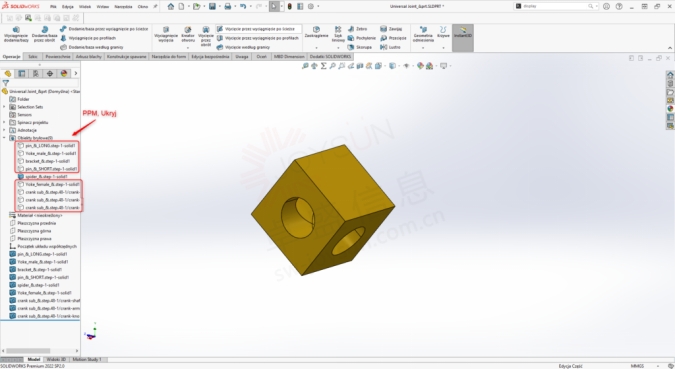Open the Motion Study 1 tab
675x369 pixels.
click(87, 359)
